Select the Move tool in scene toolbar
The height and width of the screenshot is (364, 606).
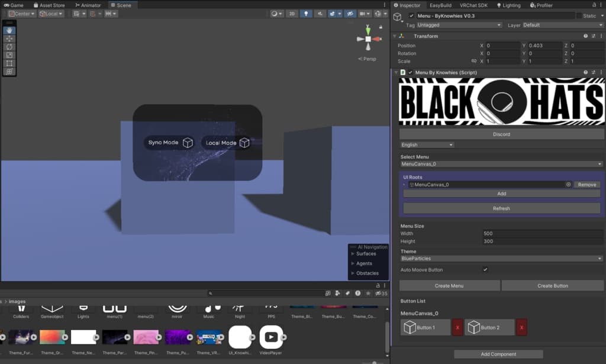tap(9, 38)
